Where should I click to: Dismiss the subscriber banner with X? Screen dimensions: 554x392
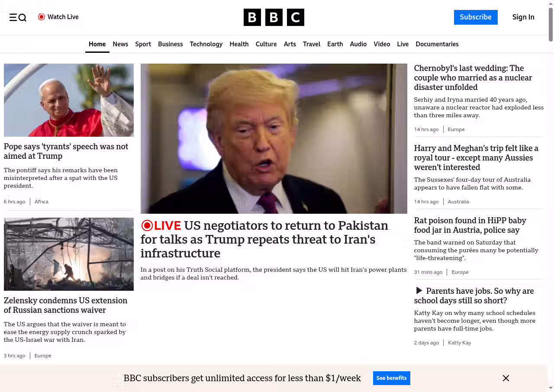click(x=506, y=378)
